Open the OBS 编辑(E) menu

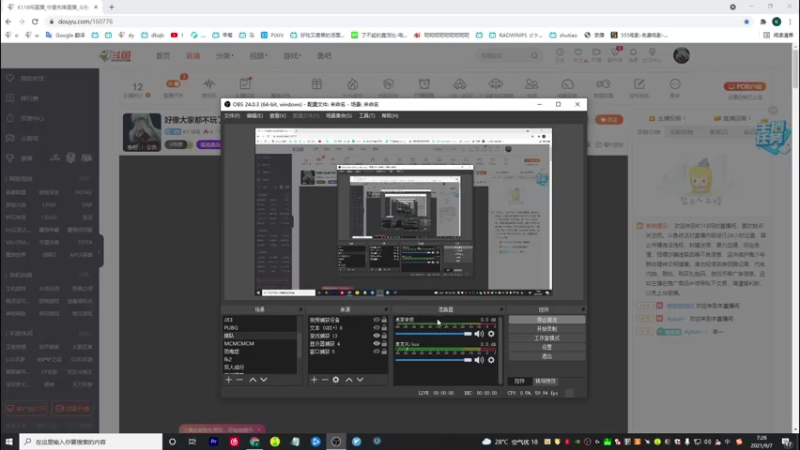tap(255, 116)
